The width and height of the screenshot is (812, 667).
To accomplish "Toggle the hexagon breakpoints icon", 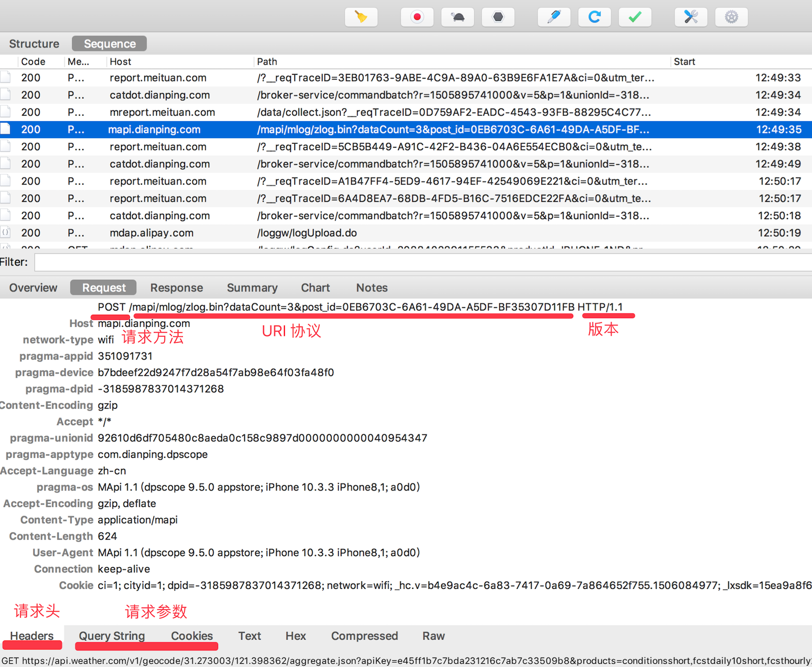I will 498,17.
